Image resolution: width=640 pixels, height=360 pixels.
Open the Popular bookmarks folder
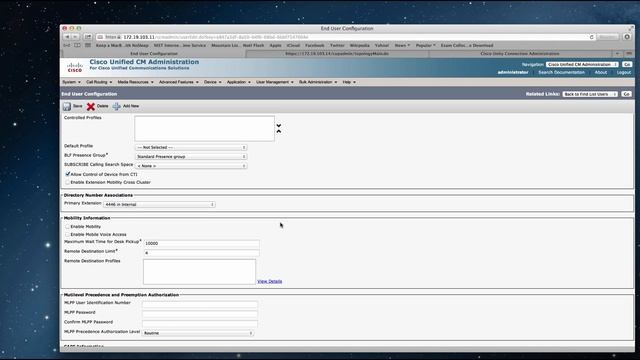(425, 45)
